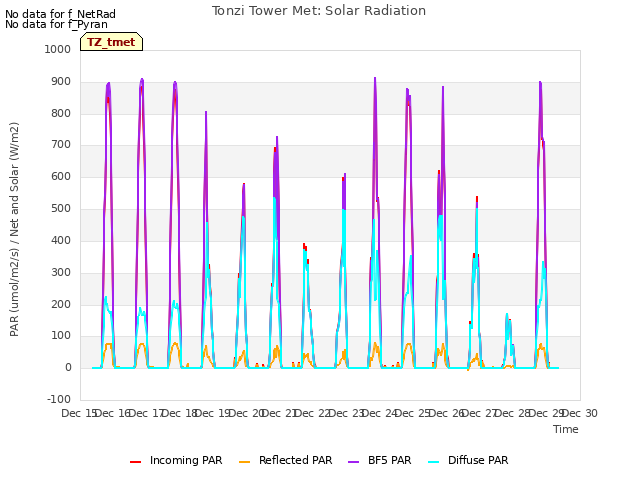Click the 'Dec 25' x-axis tick label
The height and width of the screenshot is (480, 640).
[x=413, y=413]
